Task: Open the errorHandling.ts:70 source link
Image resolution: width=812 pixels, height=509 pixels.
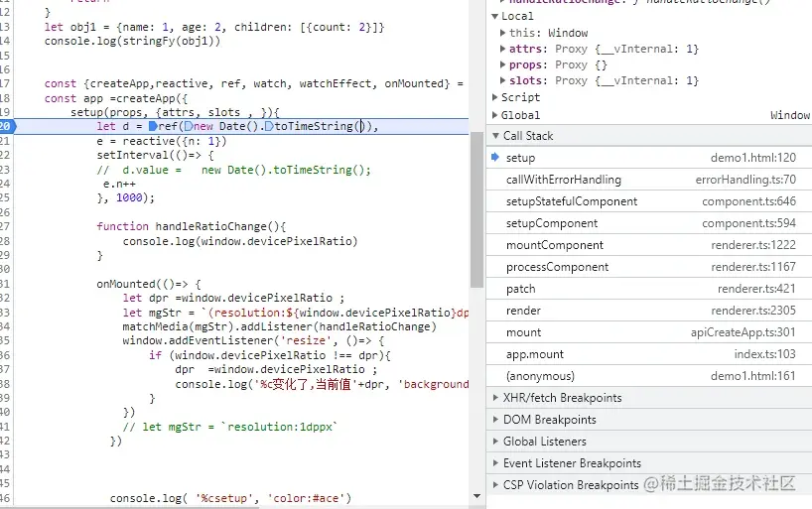Action: [x=745, y=180]
